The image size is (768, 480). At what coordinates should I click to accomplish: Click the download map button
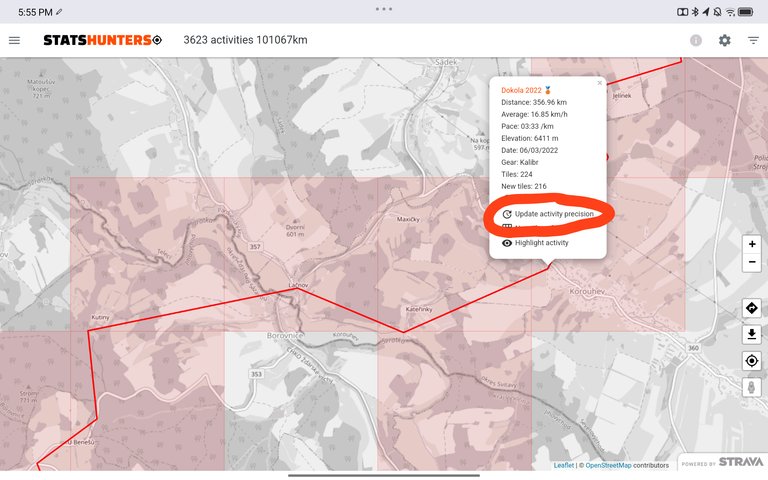(x=752, y=334)
